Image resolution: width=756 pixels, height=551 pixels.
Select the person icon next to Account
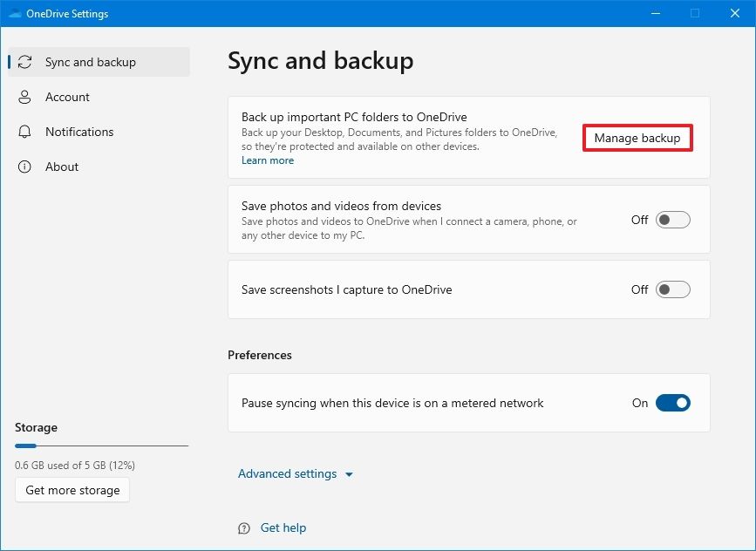(25, 97)
